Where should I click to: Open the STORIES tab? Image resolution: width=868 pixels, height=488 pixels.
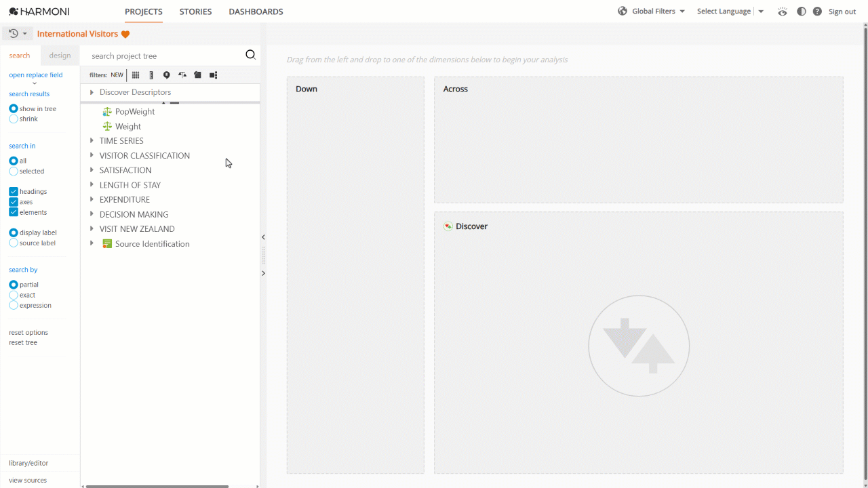[x=195, y=12]
